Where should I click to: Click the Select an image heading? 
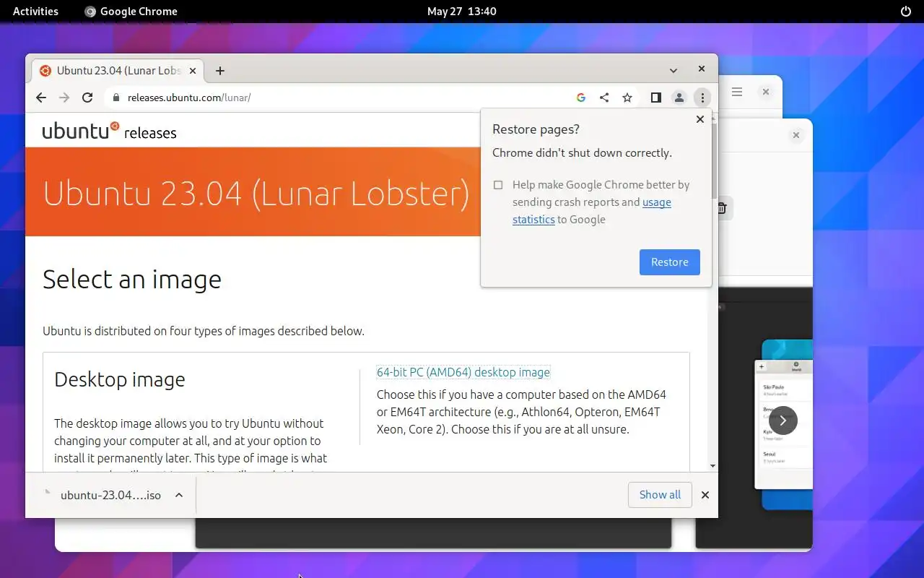tap(132, 279)
